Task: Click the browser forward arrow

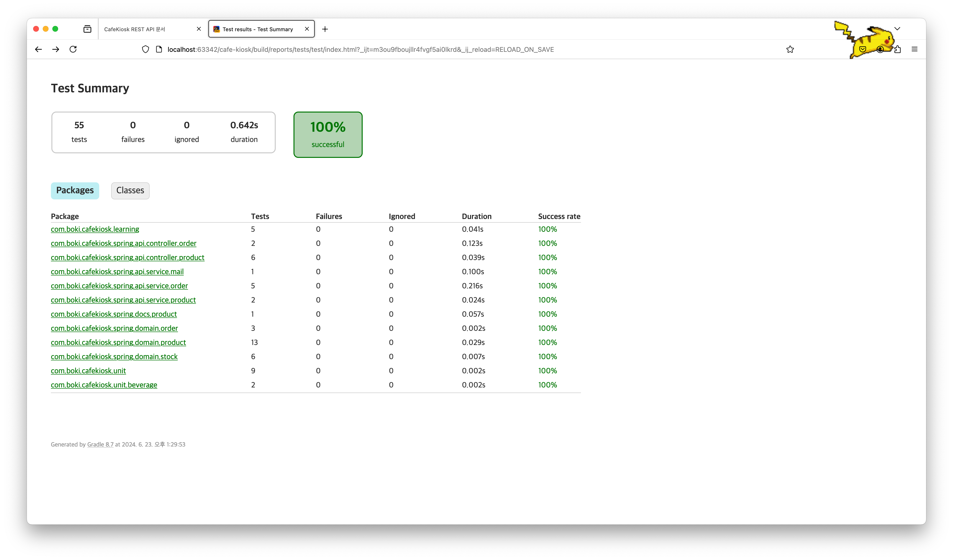Action: [55, 49]
